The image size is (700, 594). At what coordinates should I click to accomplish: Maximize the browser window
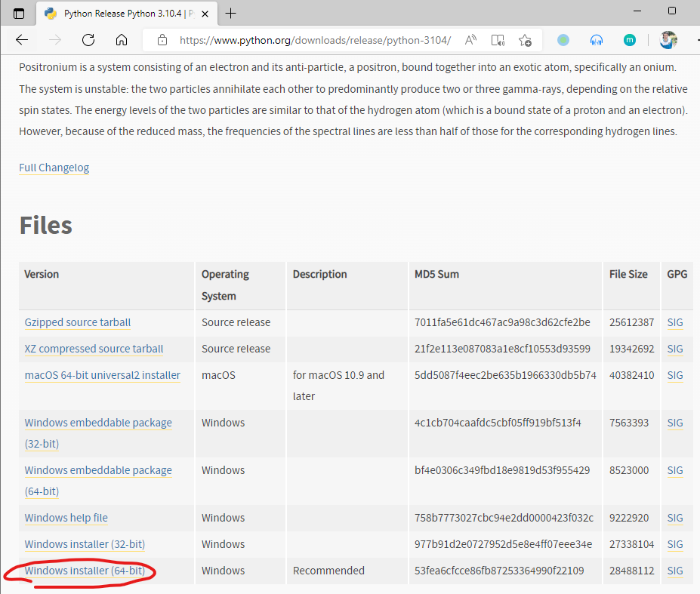pyautogui.click(x=672, y=11)
